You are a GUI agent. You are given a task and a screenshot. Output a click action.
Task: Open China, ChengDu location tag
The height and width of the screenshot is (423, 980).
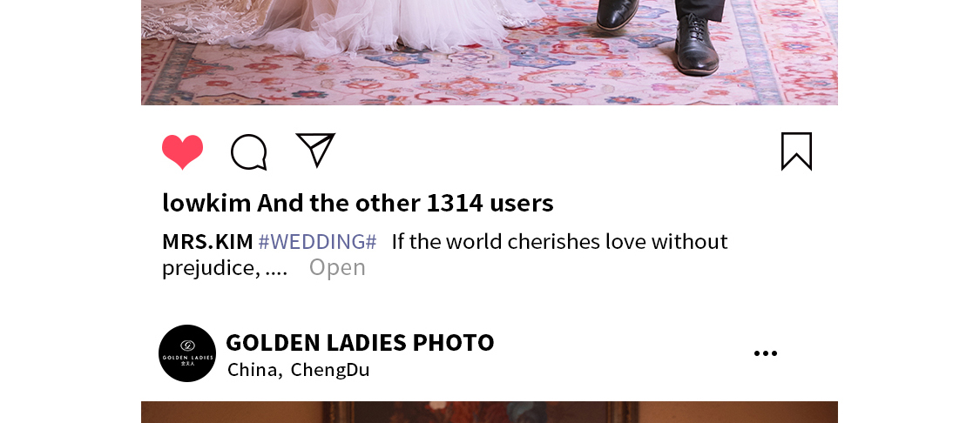click(299, 370)
